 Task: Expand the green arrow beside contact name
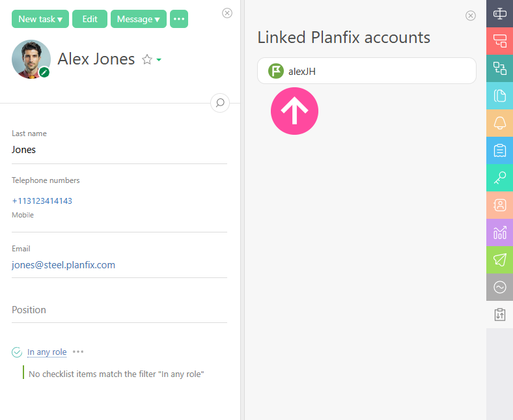point(159,61)
